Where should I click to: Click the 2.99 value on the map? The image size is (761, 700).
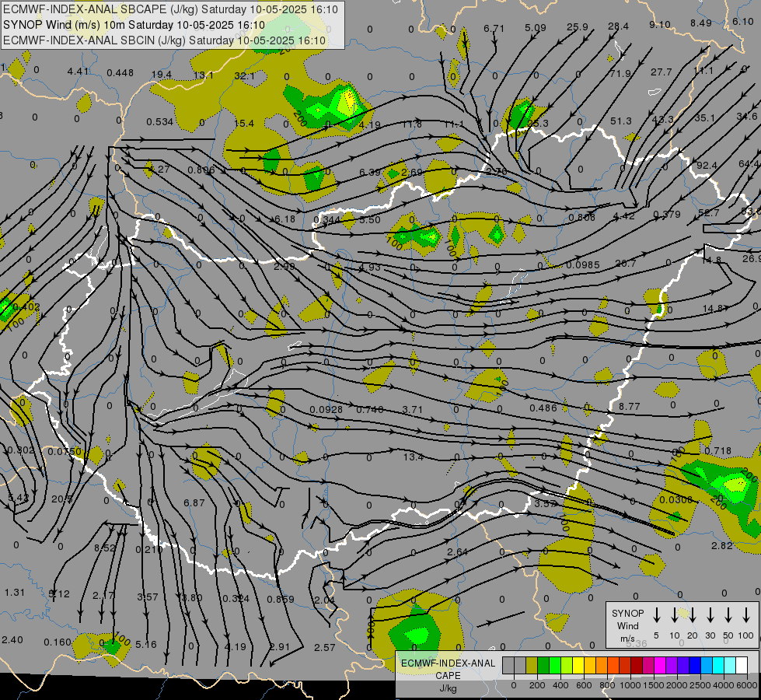(285, 266)
